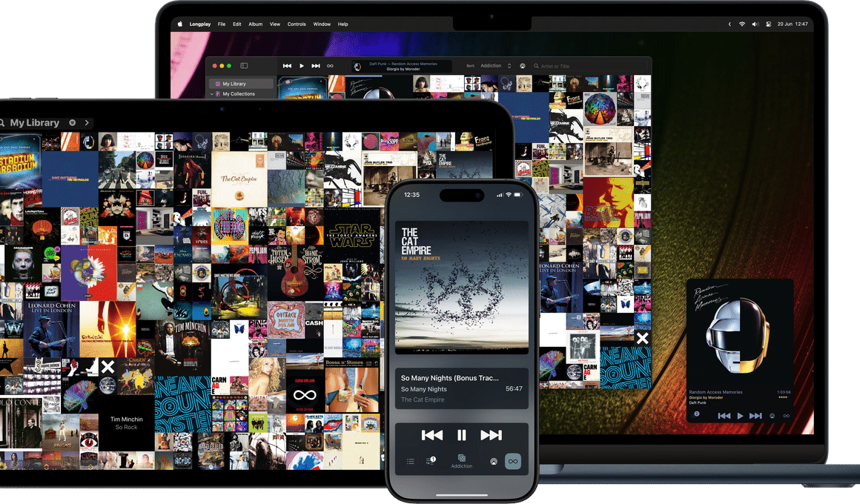Tap The Cat Empire album cover on iPad

pos(239,179)
